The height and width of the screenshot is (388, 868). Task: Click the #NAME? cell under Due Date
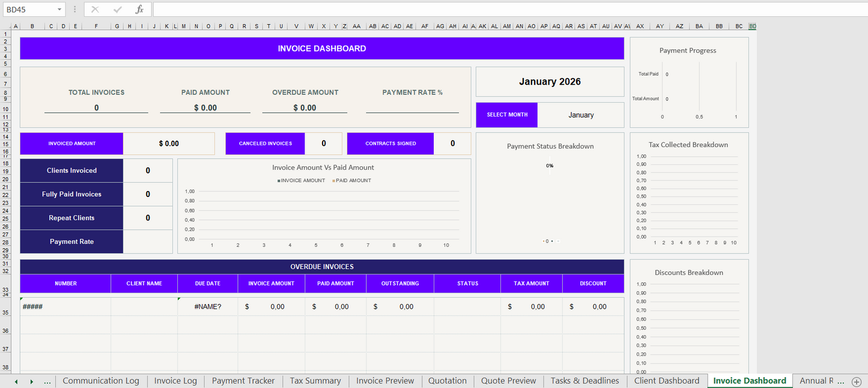point(207,306)
